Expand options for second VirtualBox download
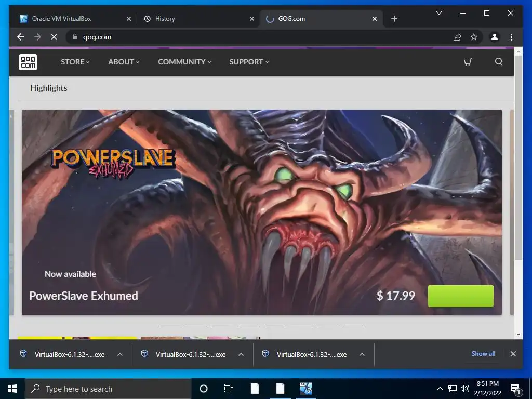The width and height of the screenshot is (532, 399). (241, 354)
